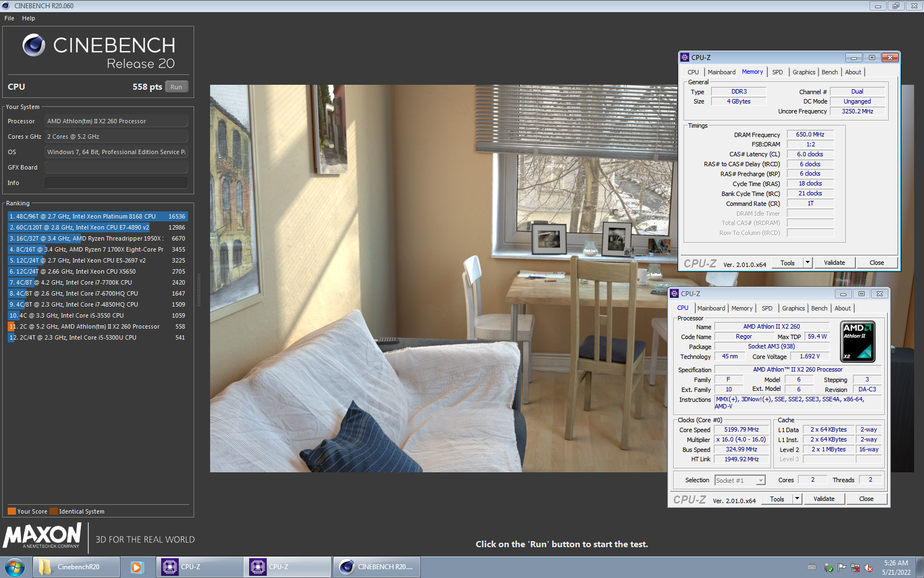
Task: Click the green shield tray icon
Action: coord(828,568)
